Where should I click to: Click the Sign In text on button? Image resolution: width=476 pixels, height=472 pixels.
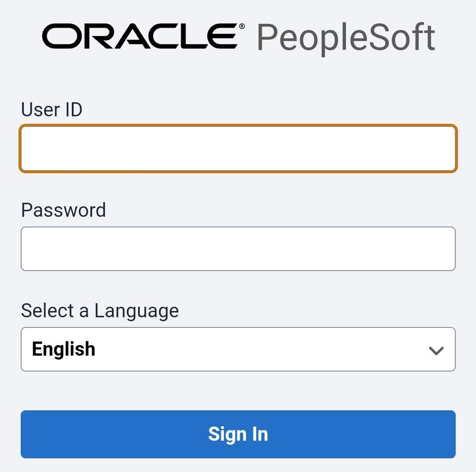coord(238,434)
